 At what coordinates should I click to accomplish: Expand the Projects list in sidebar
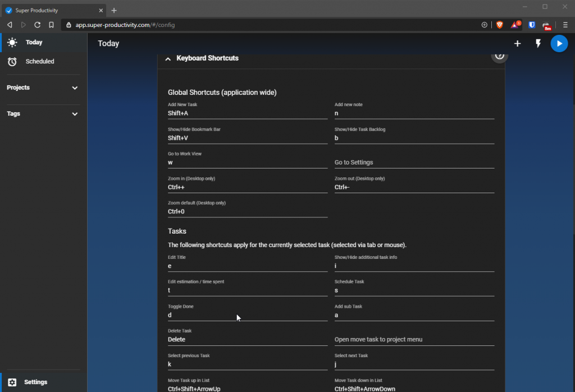pos(75,88)
